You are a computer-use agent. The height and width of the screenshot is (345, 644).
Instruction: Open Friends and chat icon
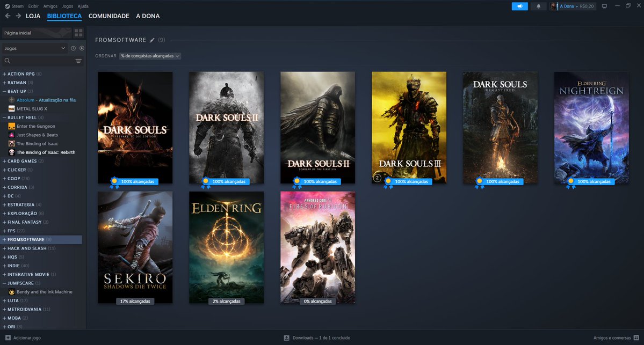tap(636, 337)
